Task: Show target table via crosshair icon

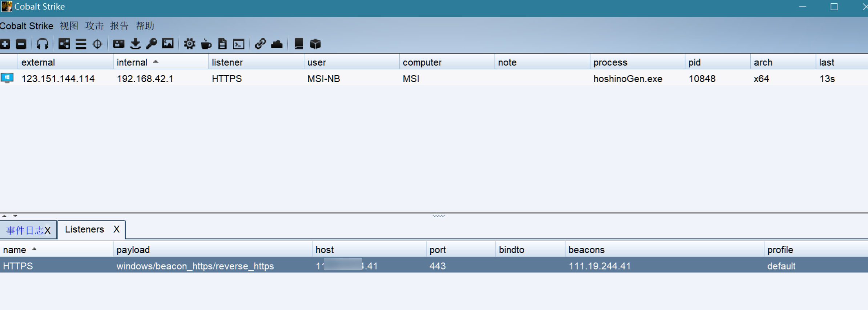Action: [97, 44]
